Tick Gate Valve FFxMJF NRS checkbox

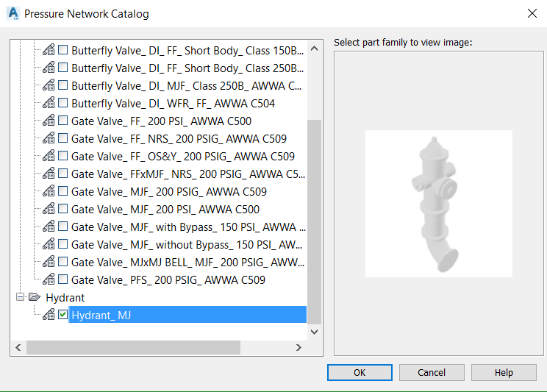coord(62,173)
